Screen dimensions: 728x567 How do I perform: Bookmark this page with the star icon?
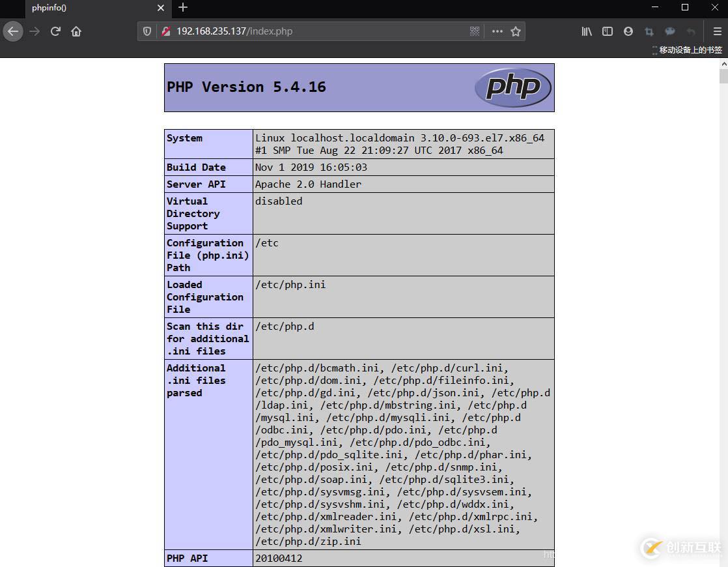click(515, 31)
